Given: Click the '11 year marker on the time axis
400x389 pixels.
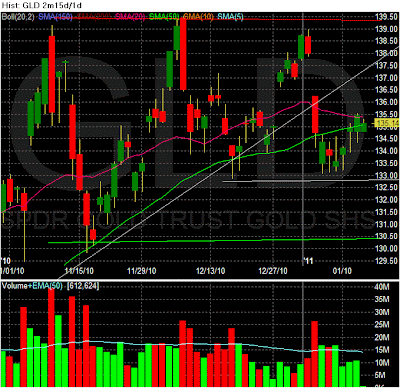Looking at the screenshot, I should pyautogui.click(x=308, y=260).
